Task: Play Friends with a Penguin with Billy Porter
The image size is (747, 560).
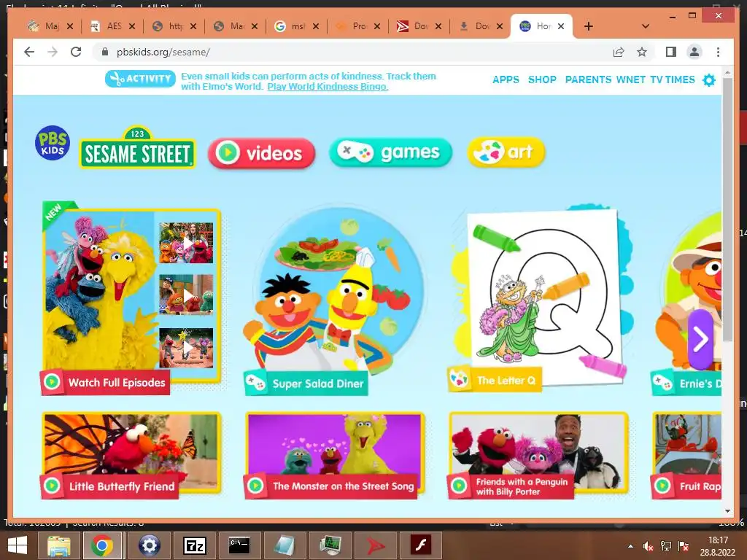Action: coord(538,455)
